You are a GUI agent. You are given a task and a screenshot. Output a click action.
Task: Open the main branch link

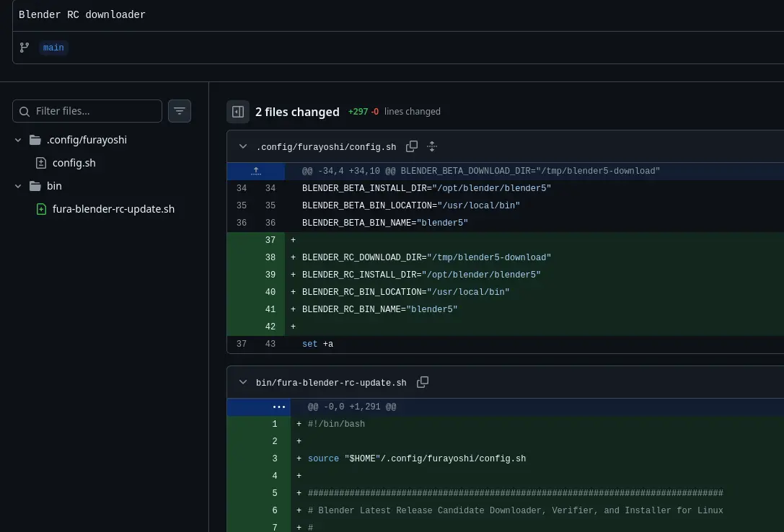pyautogui.click(x=53, y=48)
